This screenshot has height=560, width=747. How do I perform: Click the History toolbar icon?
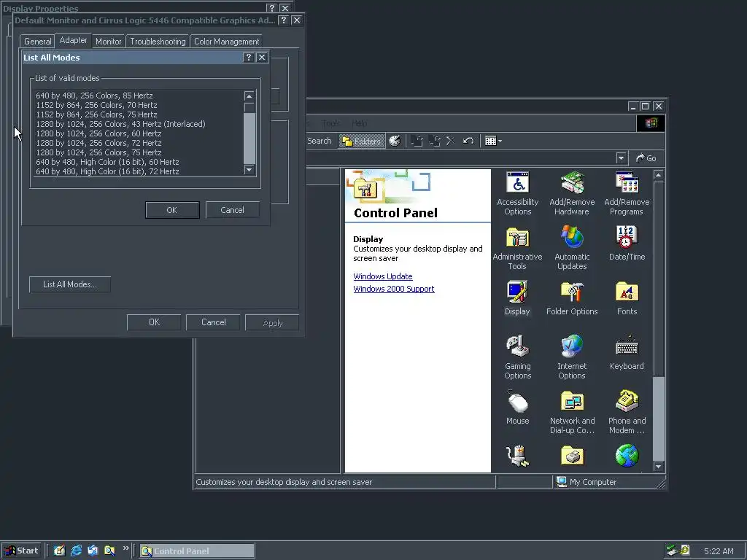(x=395, y=141)
